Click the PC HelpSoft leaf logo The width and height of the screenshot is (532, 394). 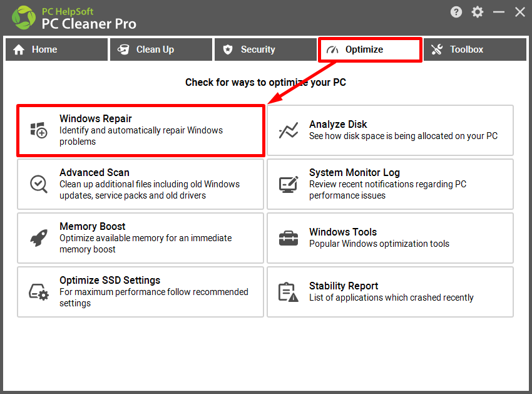pos(24,18)
